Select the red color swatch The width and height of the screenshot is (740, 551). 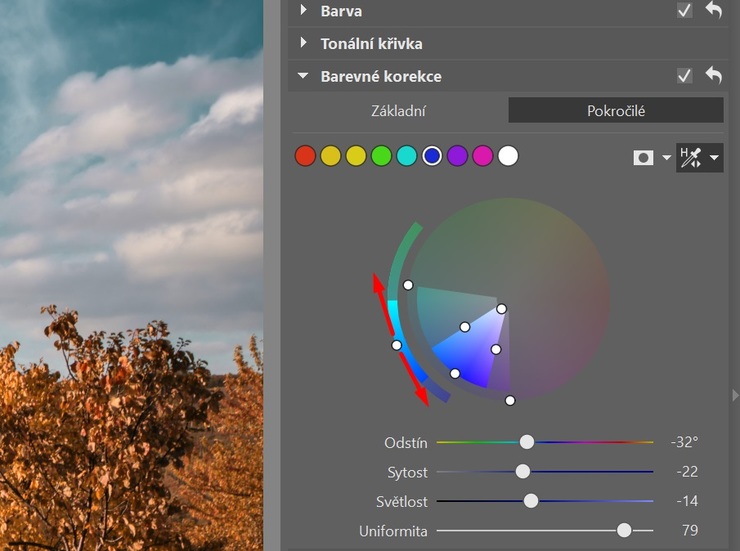pos(305,156)
